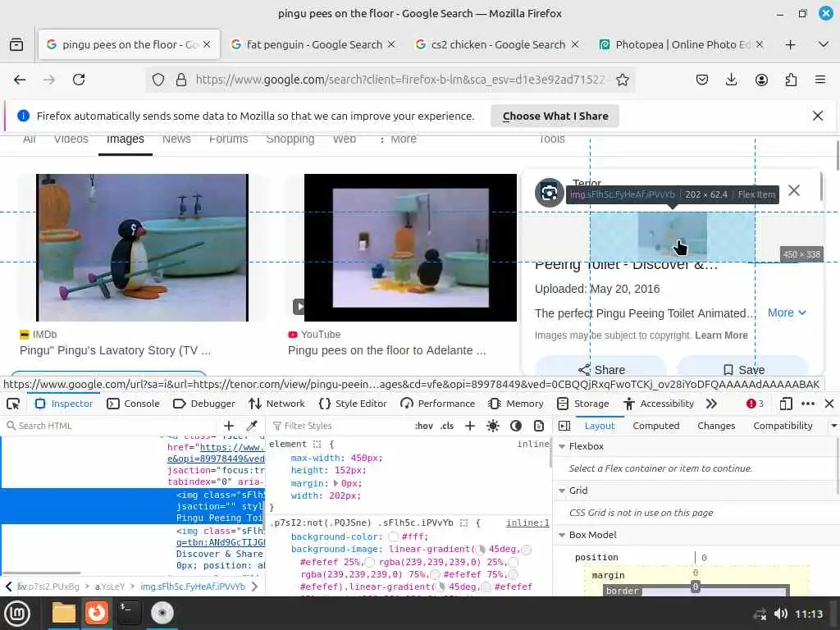Image resolution: width=840 pixels, height=630 pixels.
Task: Expand description with More chevron
Action: 787,313
